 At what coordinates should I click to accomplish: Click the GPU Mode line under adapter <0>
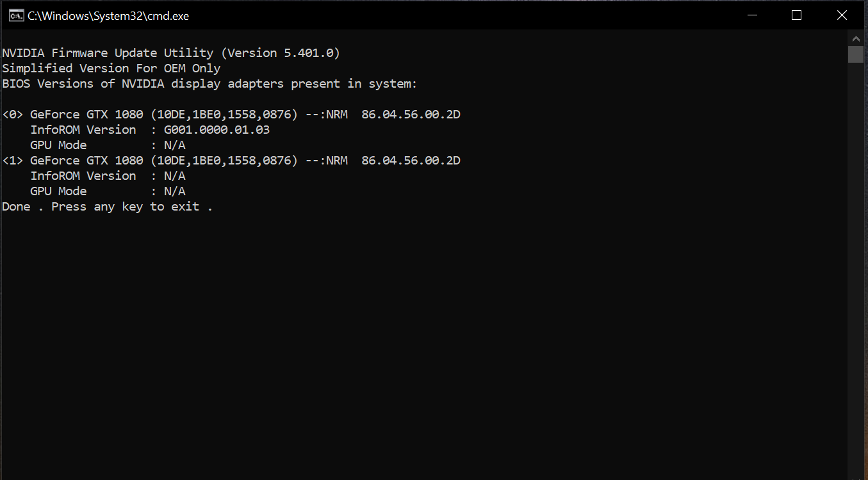pyautogui.click(x=108, y=145)
